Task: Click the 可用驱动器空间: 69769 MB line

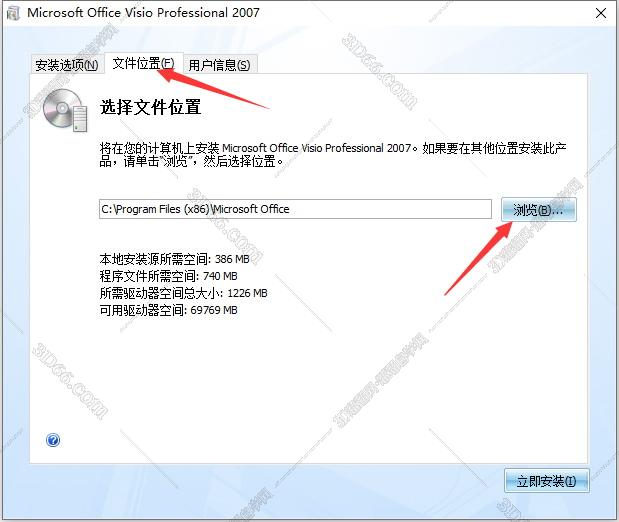Action: pos(169,310)
